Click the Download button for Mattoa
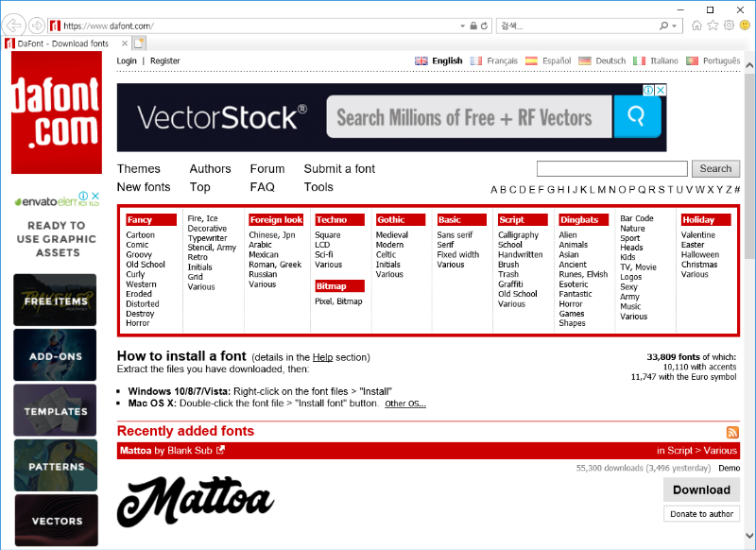This screenshot has height=550, width=756. [701, 490]
